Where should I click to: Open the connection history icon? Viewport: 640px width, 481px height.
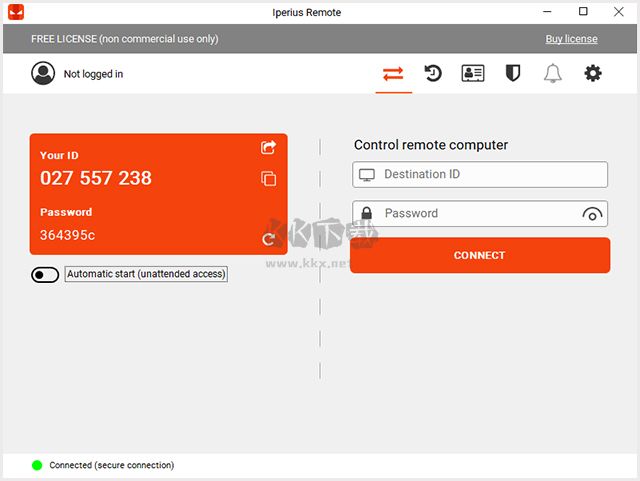point(433,73)
